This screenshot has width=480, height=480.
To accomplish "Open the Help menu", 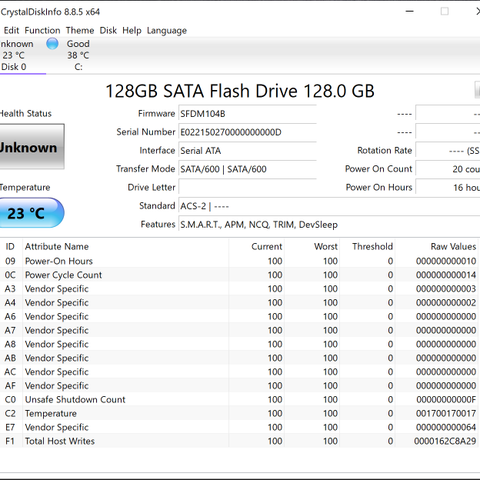I will coord(132,30).
